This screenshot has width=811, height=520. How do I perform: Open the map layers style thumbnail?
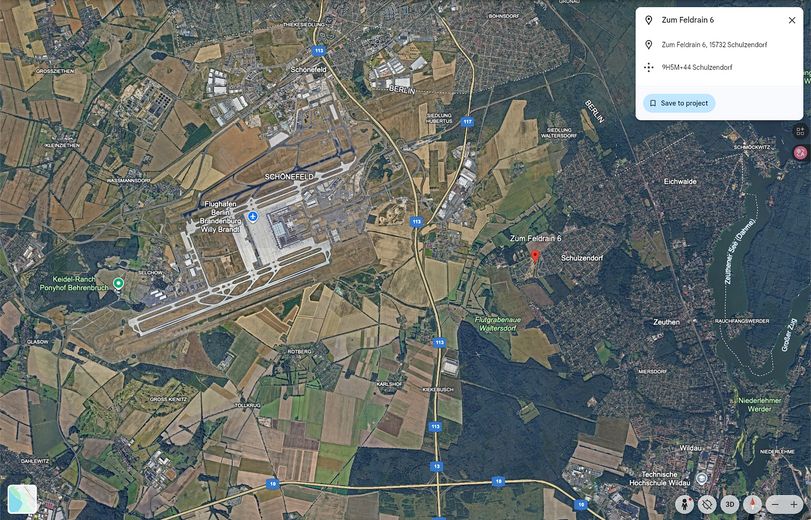tap(22, 499)
